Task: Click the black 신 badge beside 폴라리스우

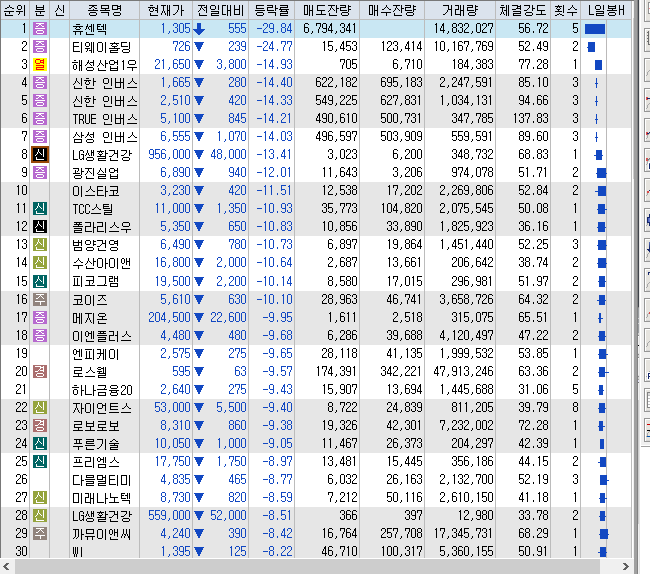Action: pyautogui.click(x=40, y=226)
